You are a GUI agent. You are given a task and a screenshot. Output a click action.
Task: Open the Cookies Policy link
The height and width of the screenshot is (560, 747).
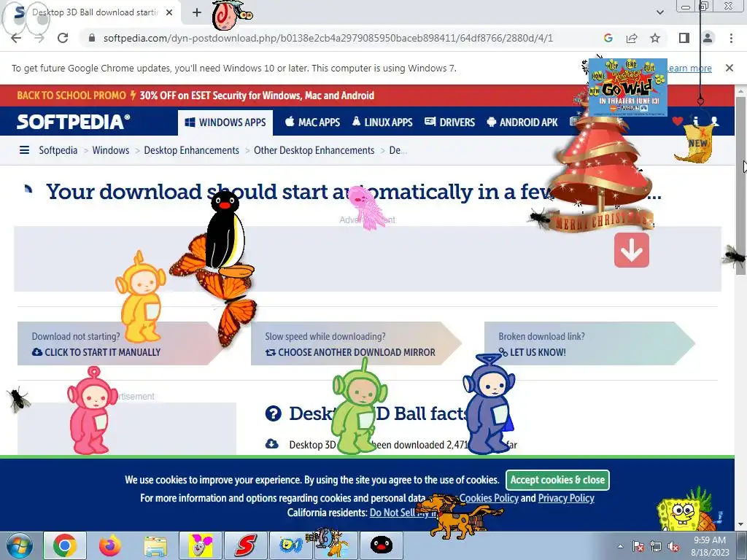[489, 498]
